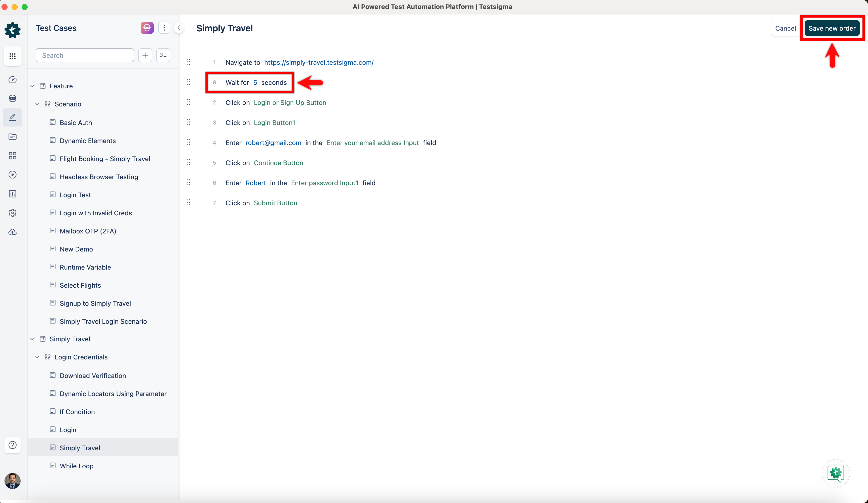The image size is (868, 503).
Task: Open the Mailbox OTP (2FA) test case
Action: [88, 231]
